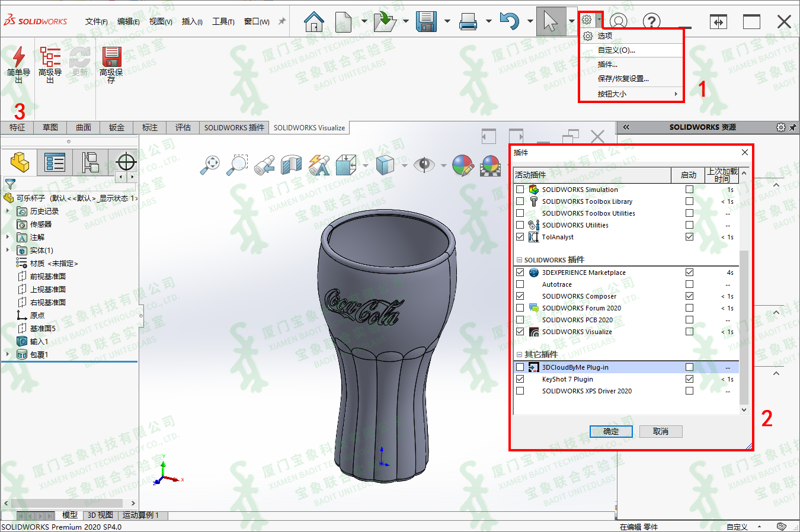Open dropdown arrow next to Save icon
This screenshot has width=800, height=532.
[447, 22]
